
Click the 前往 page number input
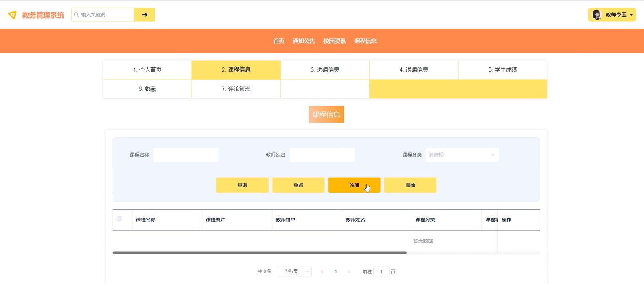381,272
